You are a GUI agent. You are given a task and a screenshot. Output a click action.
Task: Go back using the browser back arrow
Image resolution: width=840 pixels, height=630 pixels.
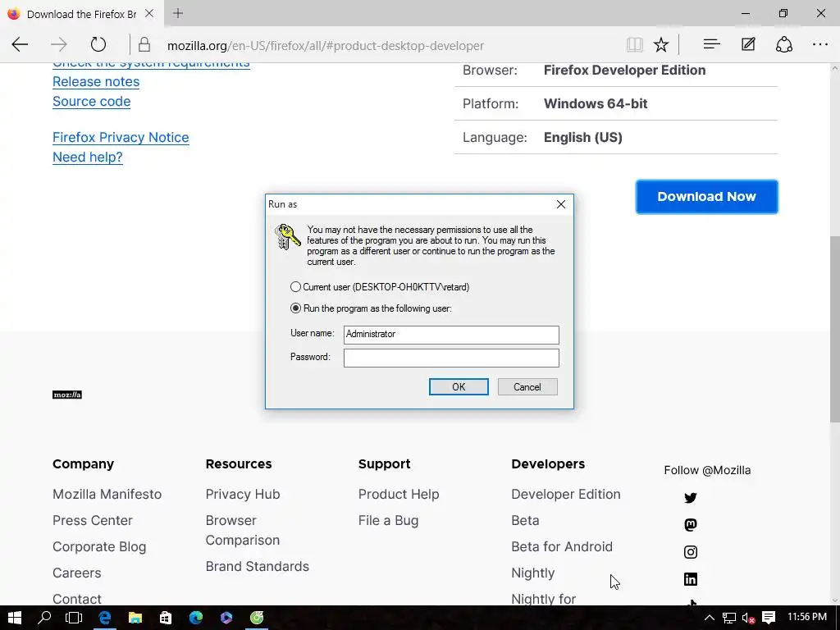click(x=20, y=44)
